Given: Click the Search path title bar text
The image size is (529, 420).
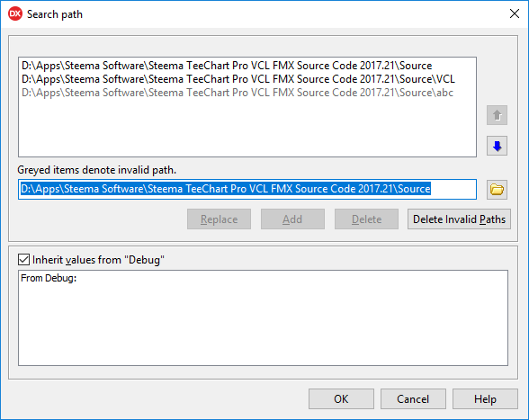Looking at the screenshot, I should (55, 14).
